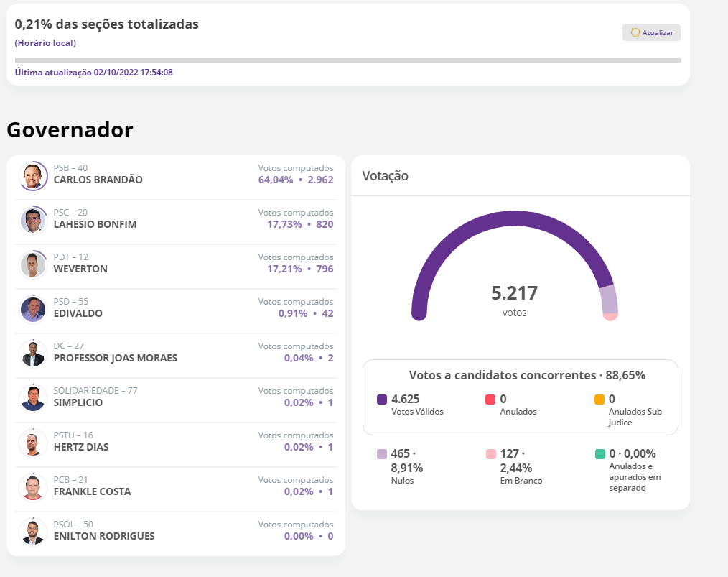Click the Atualizar refresh button
The height and width of the screenshot is (577, 728).
pos(650,32)
